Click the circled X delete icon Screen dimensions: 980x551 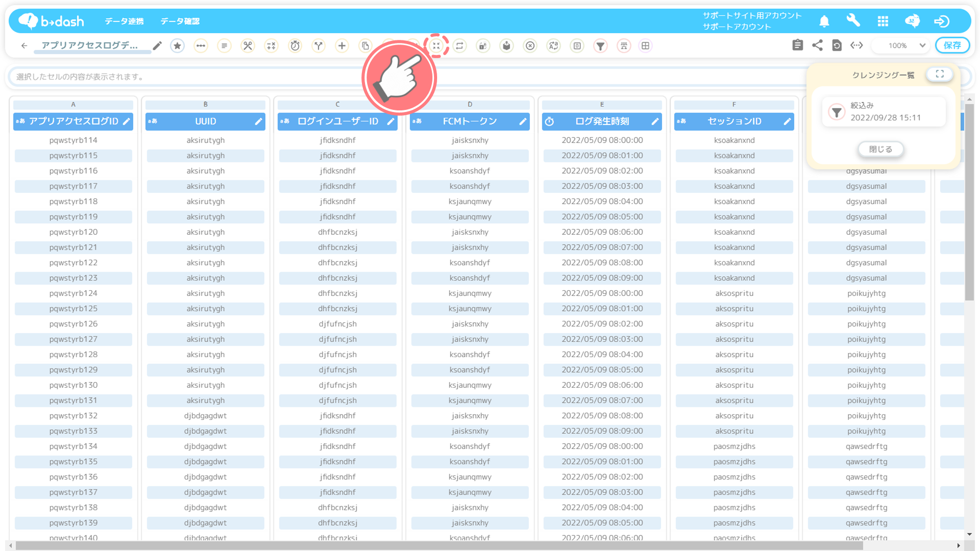click(x=530, y=46)
